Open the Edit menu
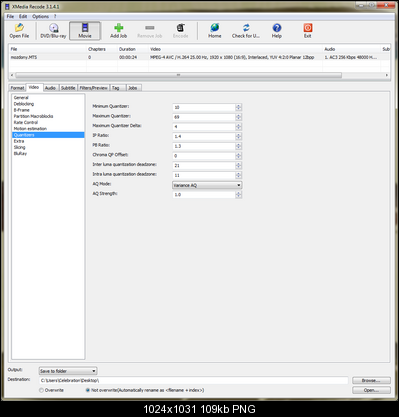Image resolution: width=399 pixels, height=417 pixels. tap(23, 16)
